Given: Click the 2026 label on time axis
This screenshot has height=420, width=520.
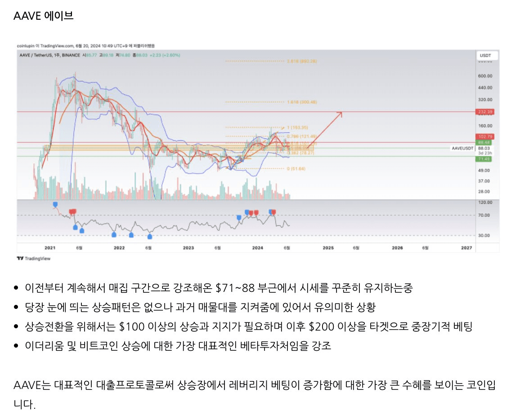Looking at the screenshot, I should pos(397,248).
